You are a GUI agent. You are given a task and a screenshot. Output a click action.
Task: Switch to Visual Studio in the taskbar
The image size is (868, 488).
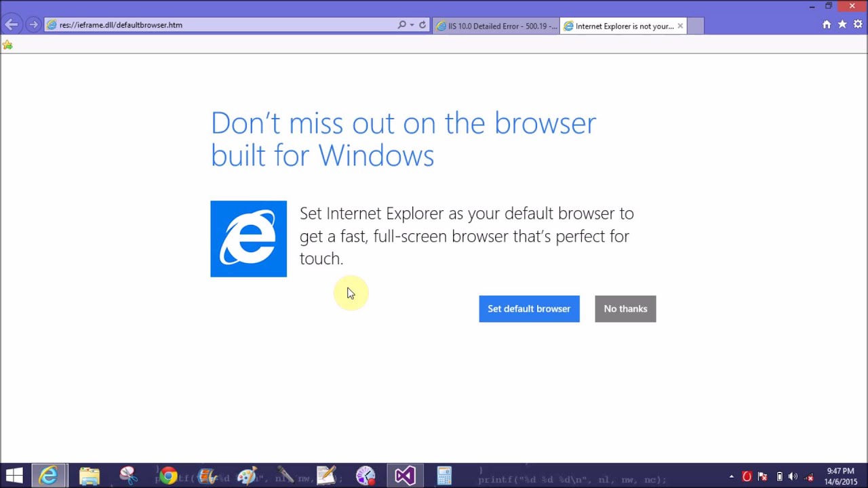coord(405,476)
